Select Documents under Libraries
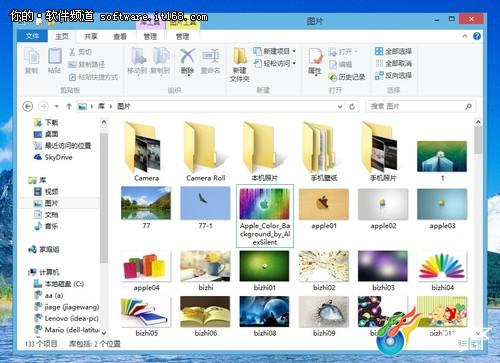Image resolution: width=500 pixels, height=363 pixels. (x=46, y=215)
